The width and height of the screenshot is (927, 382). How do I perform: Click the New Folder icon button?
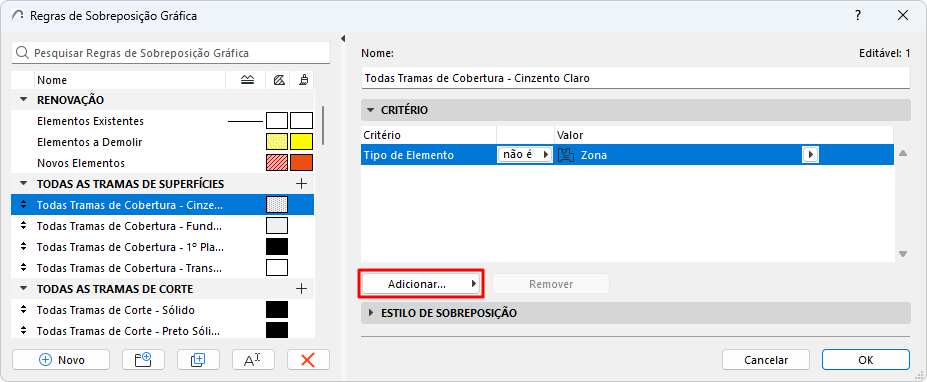[142, 360]
